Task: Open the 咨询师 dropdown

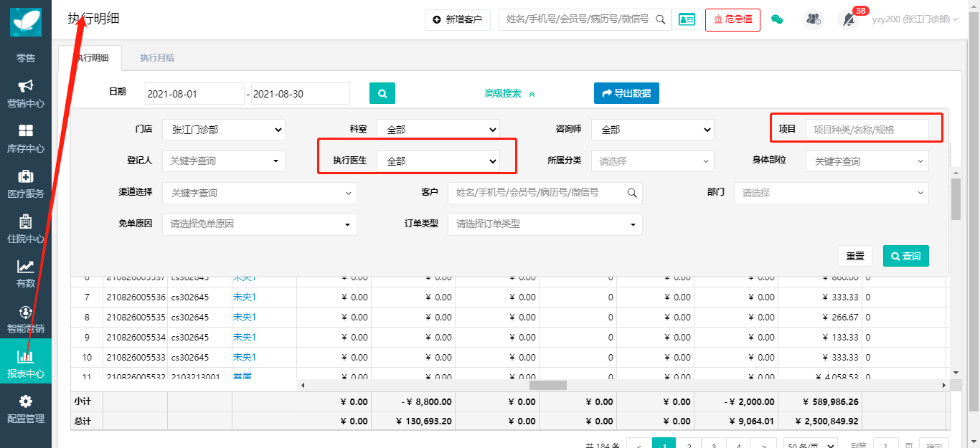Action: pyautogui.click(x=652, y=130)
